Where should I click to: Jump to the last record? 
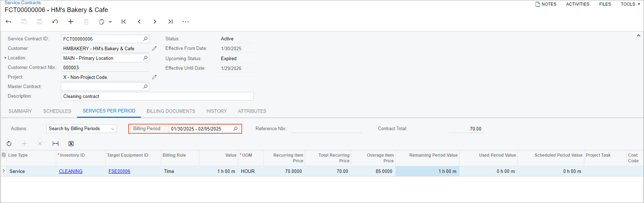170,22
